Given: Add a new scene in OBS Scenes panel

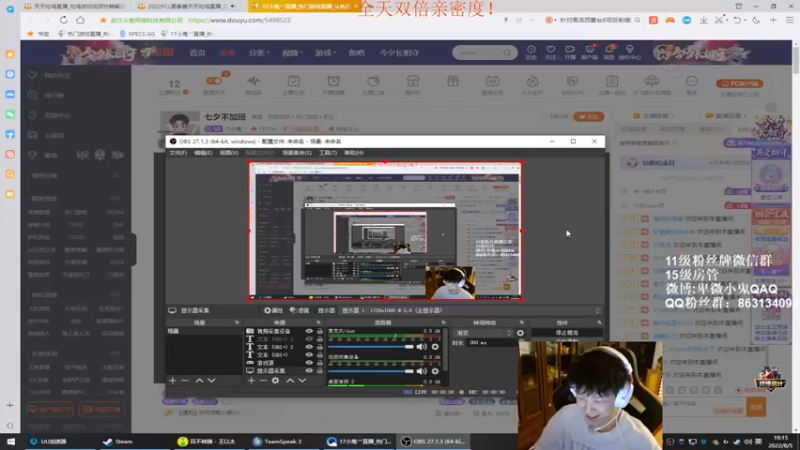Looking at the screenshot, I should pyautogui.click(x=172, y=381).
